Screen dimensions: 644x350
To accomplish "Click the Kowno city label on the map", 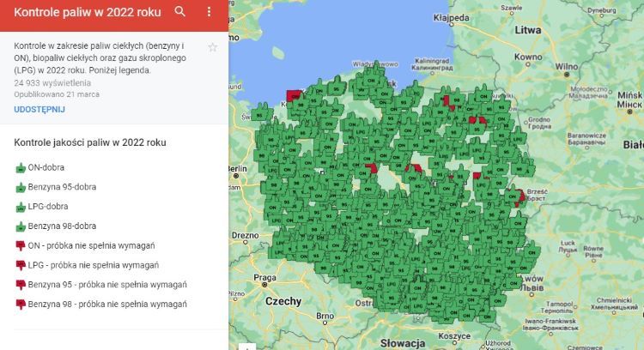I will (528, 57).
